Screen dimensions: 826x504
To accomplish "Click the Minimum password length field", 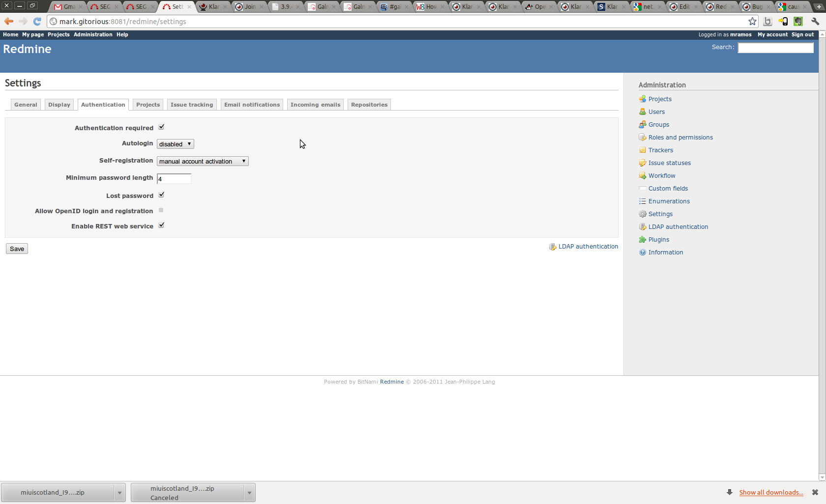I will coord(174,179).
